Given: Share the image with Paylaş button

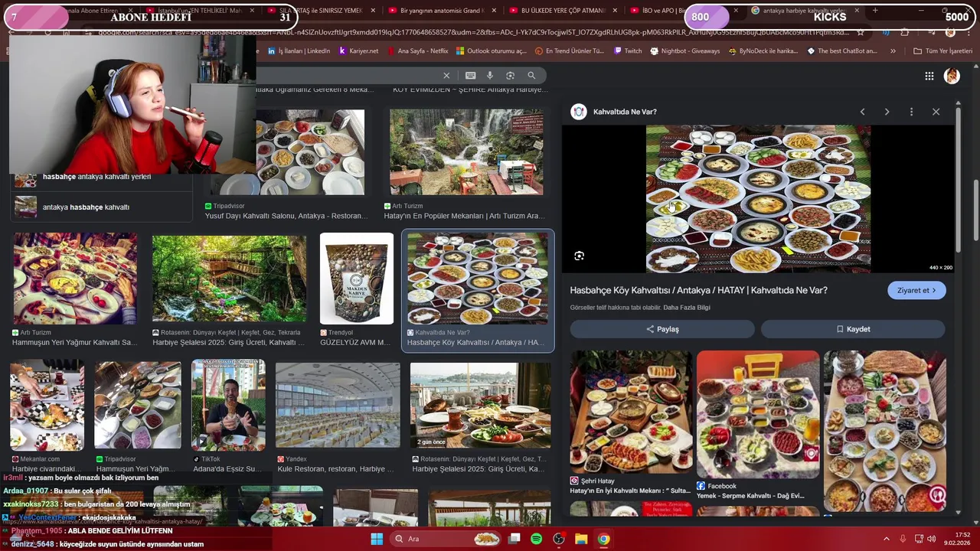Looking at the screenshot, I should click(x=662, y=329).
